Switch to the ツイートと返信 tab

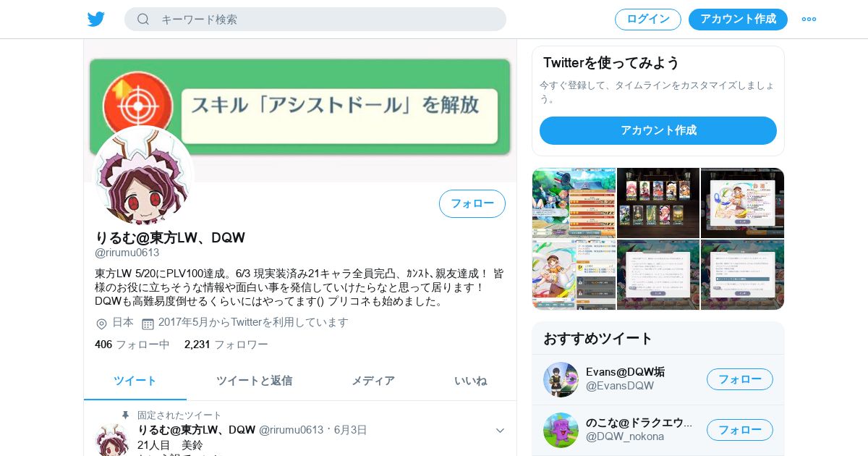click(x=254, y=381)
